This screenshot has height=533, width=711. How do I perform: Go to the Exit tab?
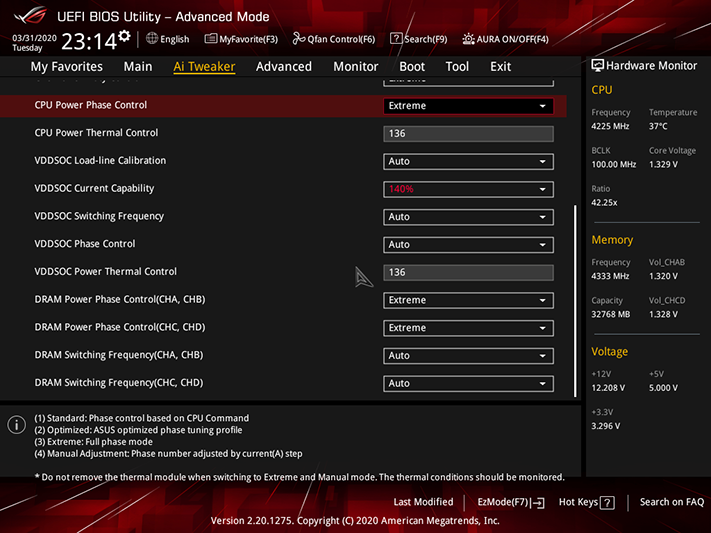500,67
